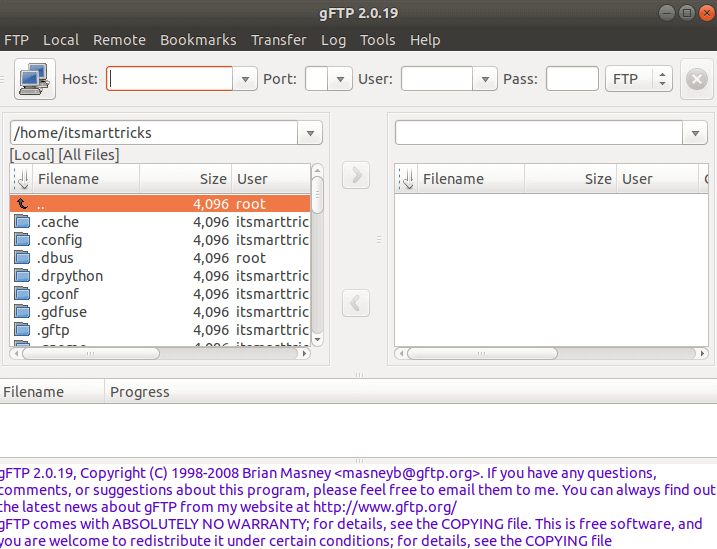Click the remote path text field

tap(539, 133)
